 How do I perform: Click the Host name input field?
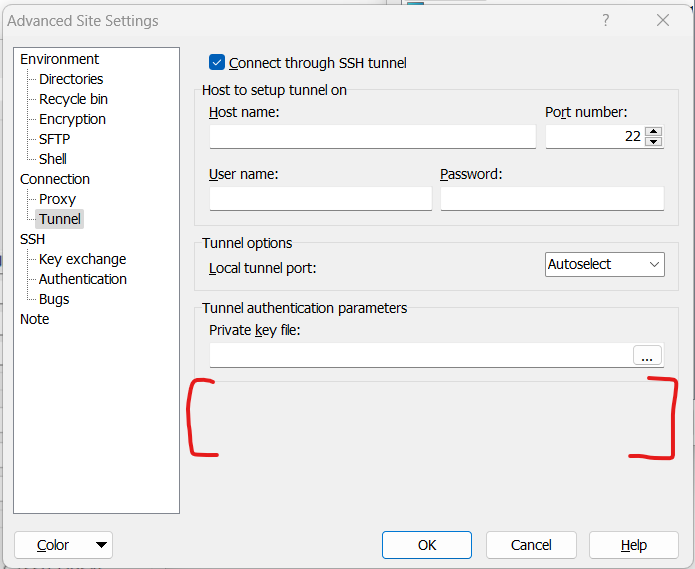pyautogui.click(x=372, y=137)
